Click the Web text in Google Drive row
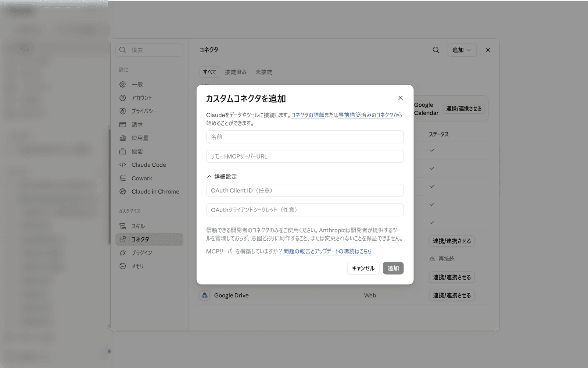Viewport: 588px width, 368px height. (x=370, y=296)
